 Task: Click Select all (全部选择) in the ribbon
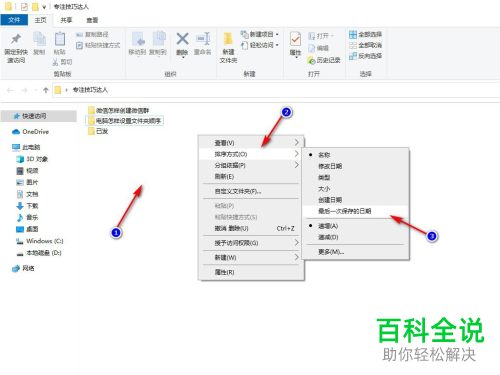click(x=365, y=34)
